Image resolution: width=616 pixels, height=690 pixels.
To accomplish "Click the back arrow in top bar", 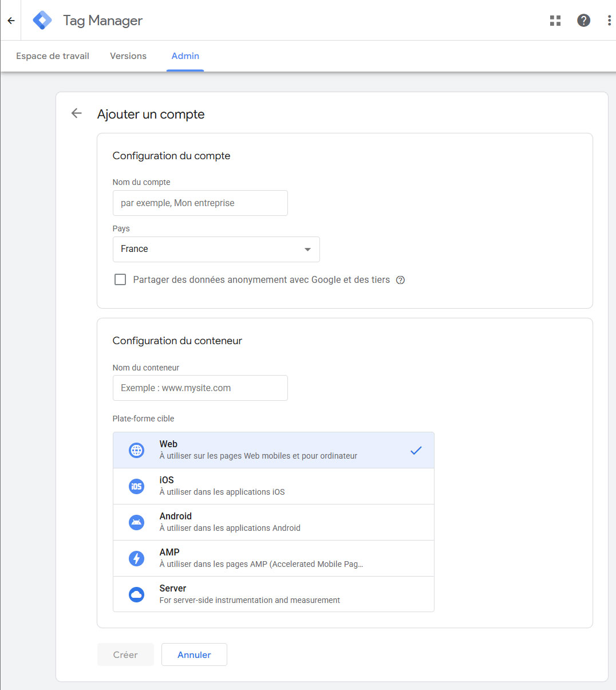I will pyautogui.click(x=11, y=21).
